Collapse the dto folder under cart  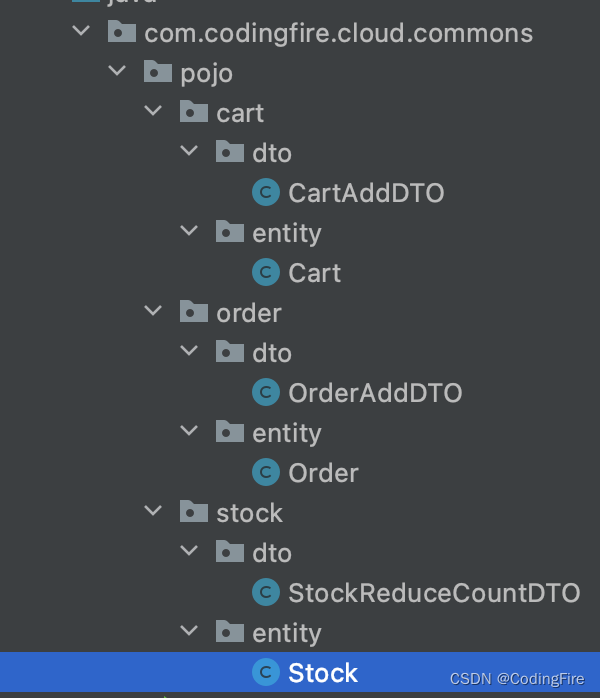pos(189,151)
